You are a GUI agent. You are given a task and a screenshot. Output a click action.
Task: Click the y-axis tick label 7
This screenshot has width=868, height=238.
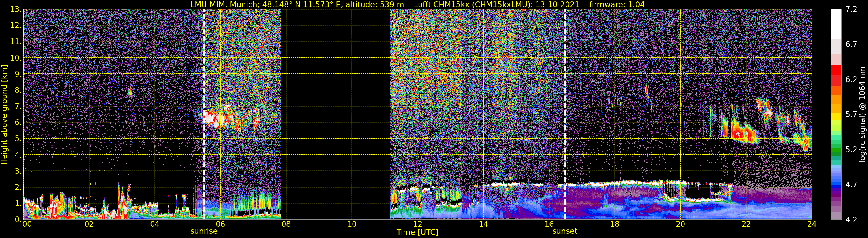(x=18, y=106)
